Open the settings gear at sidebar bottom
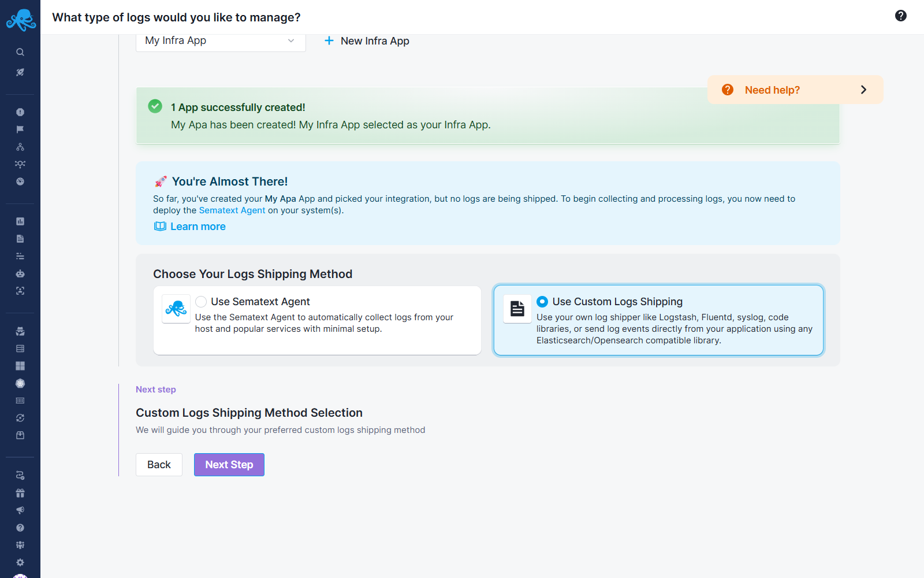Screen dimensions: 924x578 20,562
